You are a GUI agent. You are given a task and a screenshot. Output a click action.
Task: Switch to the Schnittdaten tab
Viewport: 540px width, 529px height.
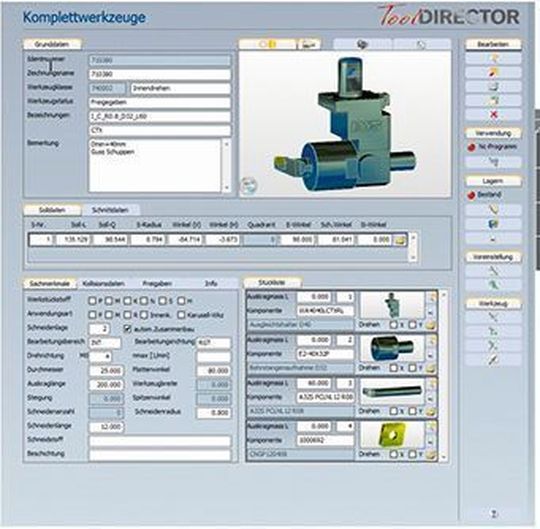(110, 210)
